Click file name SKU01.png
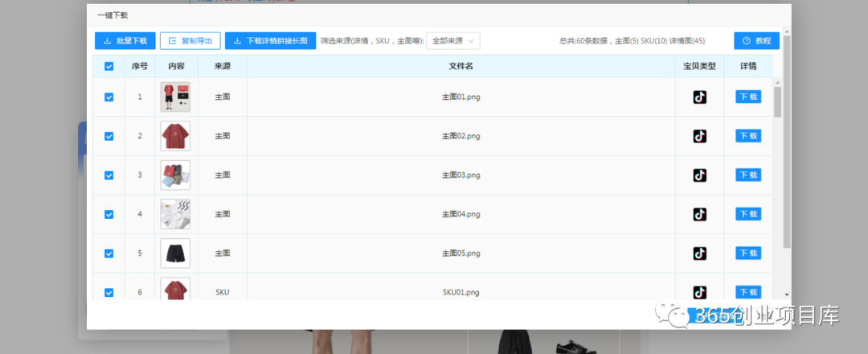The width and height of the screenshot is (868, 354). (x=461, y=293)
